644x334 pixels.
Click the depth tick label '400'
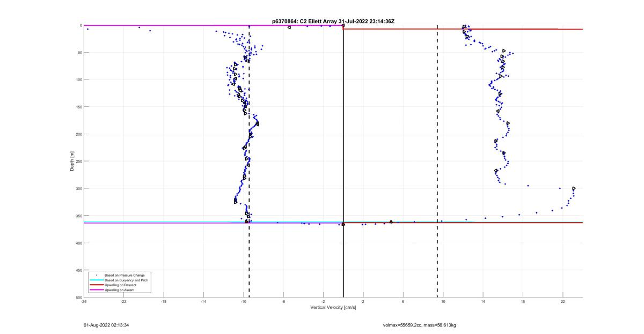pos(78,243)
